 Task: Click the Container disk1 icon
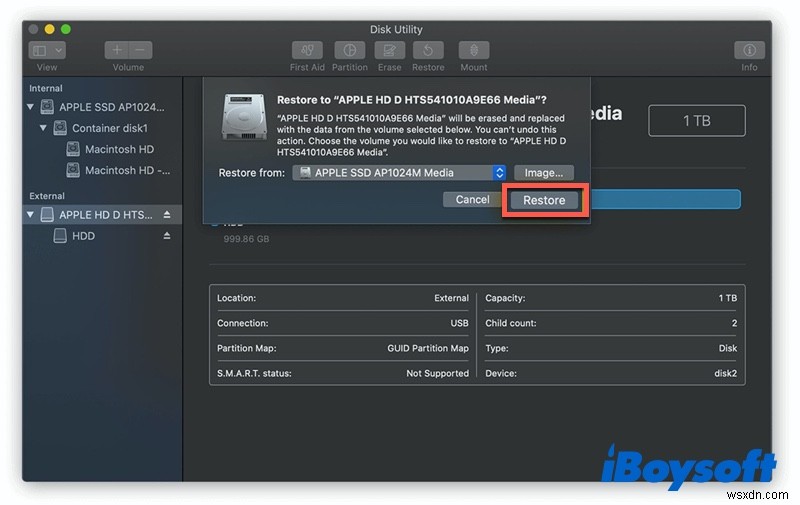pyautogui.click(x=60, y=128)
